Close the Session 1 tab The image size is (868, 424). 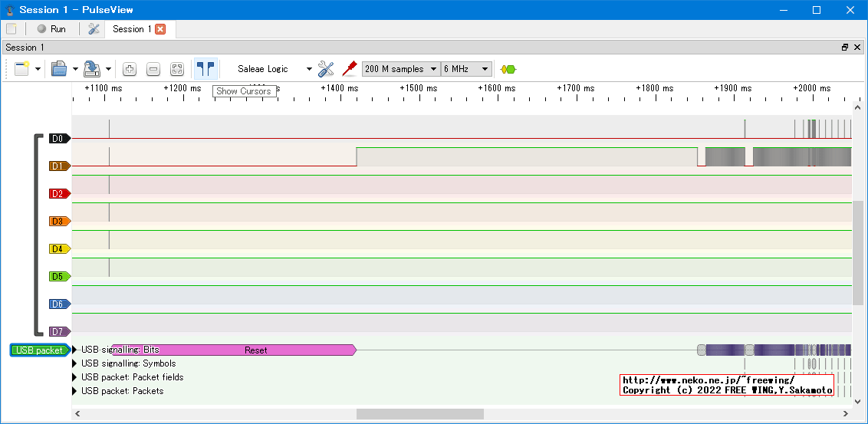[160, 29]
